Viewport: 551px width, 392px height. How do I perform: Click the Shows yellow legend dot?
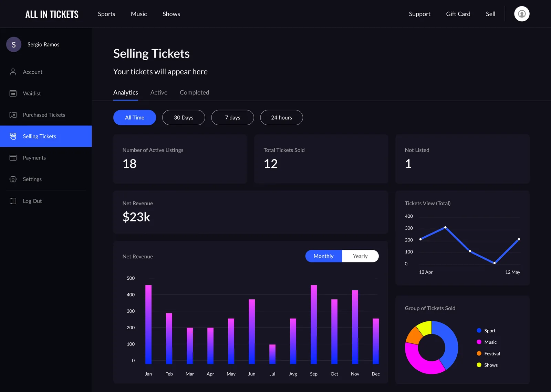(479, 365)
